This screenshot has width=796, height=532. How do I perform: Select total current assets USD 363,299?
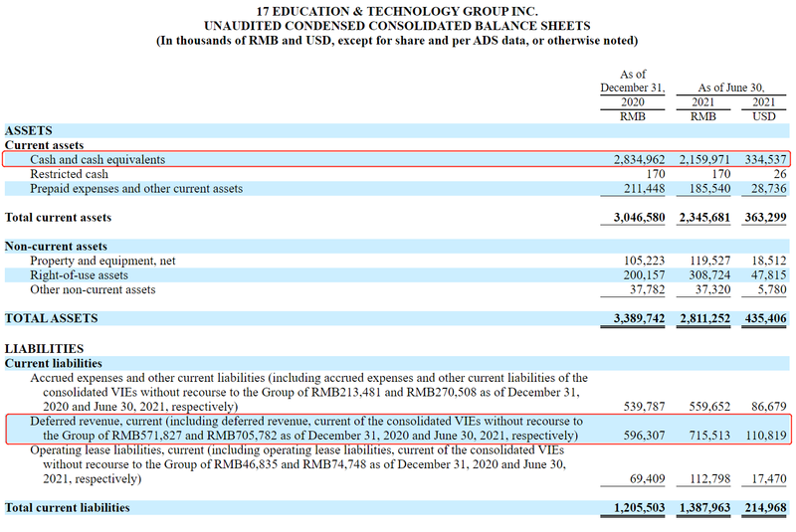click(x=765, y=218)
